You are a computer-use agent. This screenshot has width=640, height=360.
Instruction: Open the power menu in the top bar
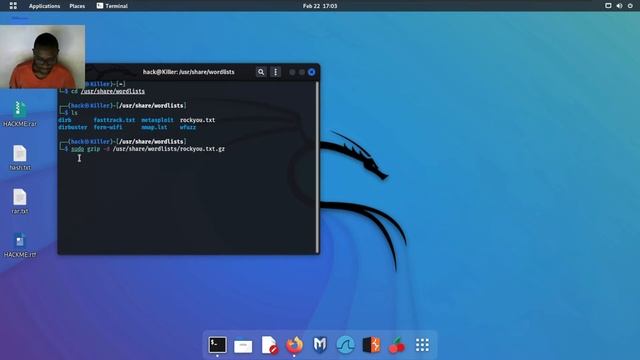(630, 6)
